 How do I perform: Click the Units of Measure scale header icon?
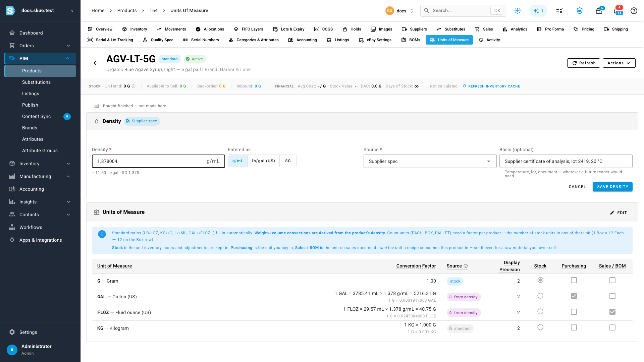click(97, 212)
